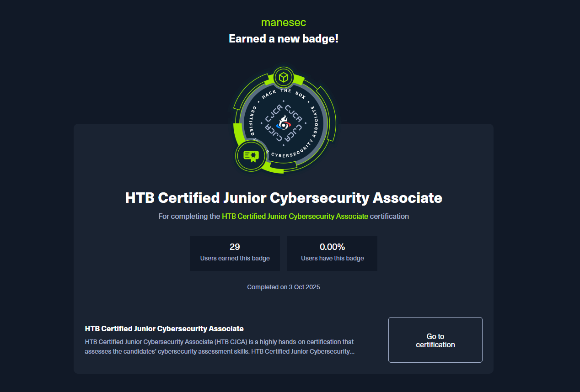Open the green HTB certification link
The width and height of the screenshot is (580, 392).
pos(295,216)
